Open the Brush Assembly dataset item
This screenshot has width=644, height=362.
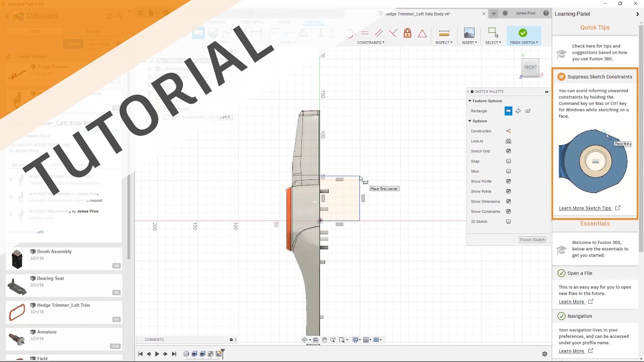click(64, 258)
